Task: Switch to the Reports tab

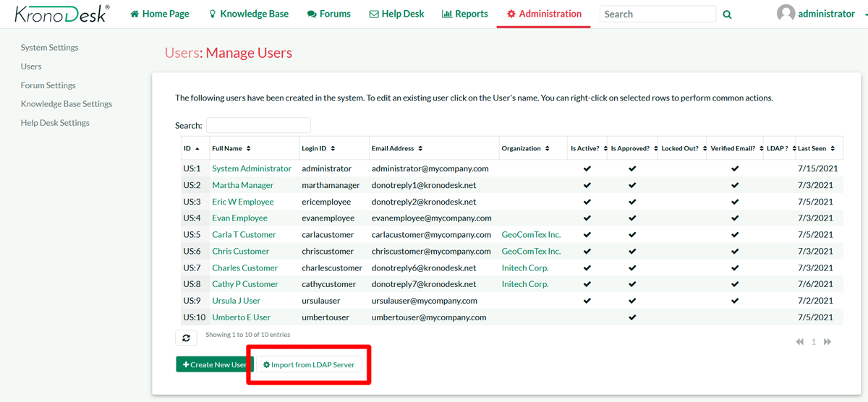Action: [464, 14]
